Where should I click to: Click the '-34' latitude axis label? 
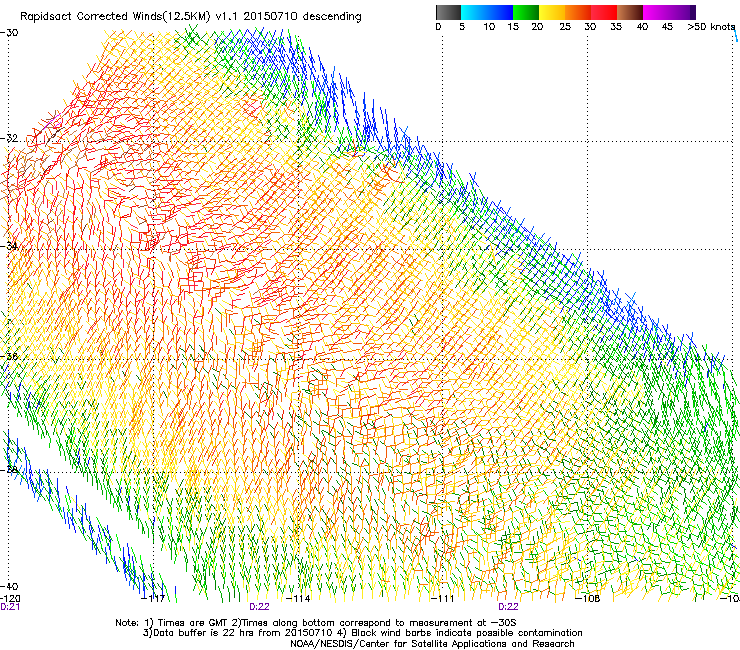click(x=9, y=246)
